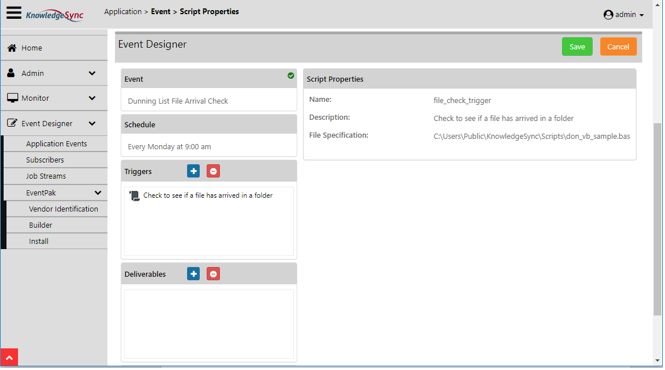The image size is (665, 370).
Task: Click the script icon in Triggers list
Action: pos(134,196)
